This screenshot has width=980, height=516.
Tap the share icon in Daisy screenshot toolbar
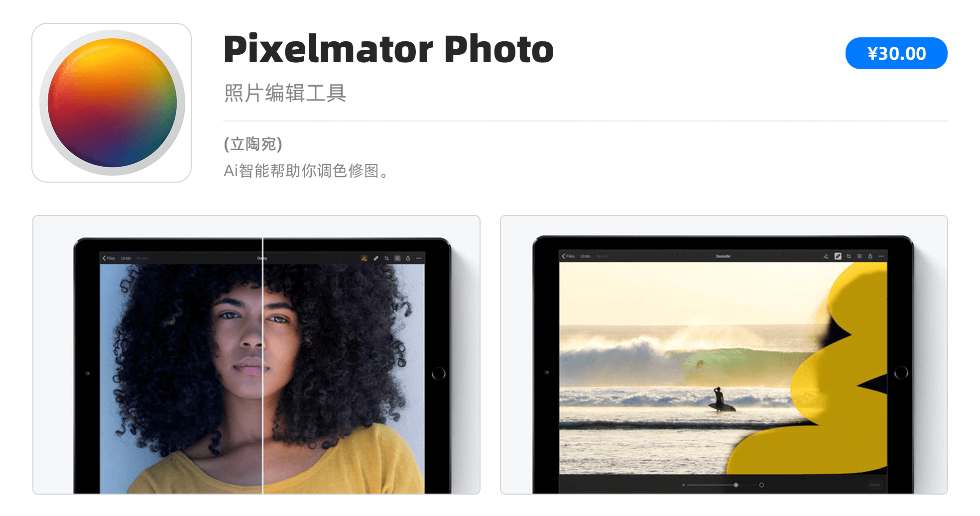coord(408,258)
